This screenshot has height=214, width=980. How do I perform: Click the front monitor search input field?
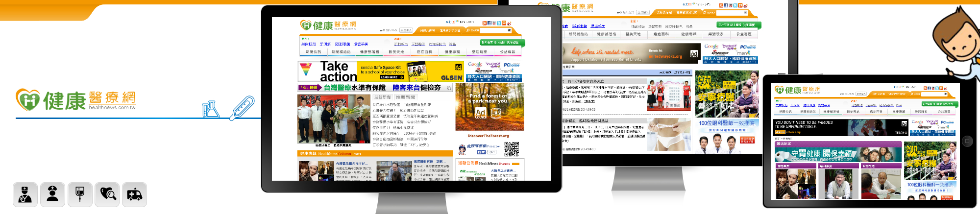(495, 30)
